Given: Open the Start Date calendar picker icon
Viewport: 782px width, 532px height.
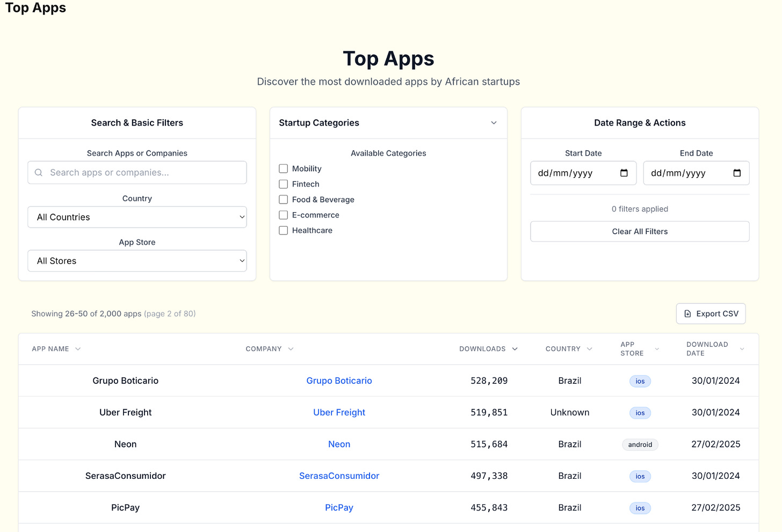Looking at the screenshot, I should (x=624, y=173).
